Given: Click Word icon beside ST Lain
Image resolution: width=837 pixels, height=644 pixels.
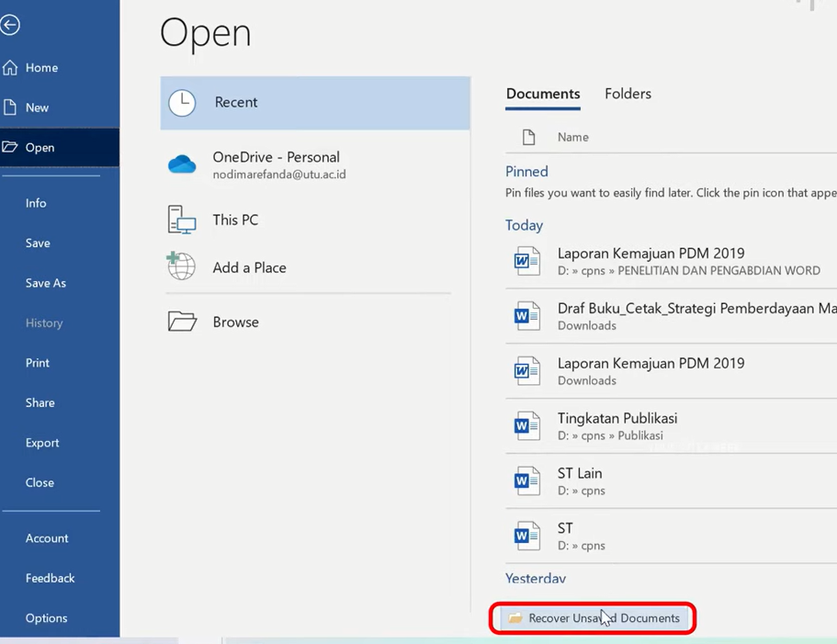Looking at the screenshot, I should [x=526, y=480].
